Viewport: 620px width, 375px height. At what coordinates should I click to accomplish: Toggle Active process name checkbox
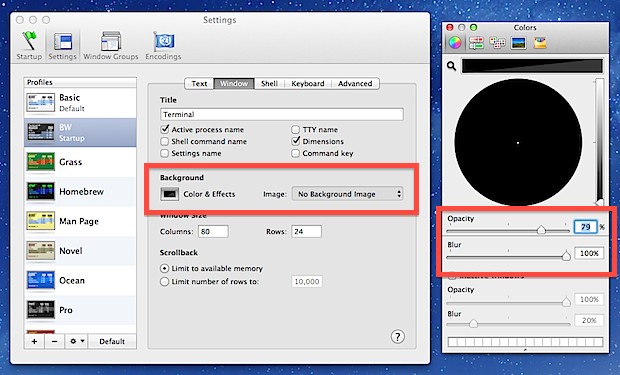[165, 129]
